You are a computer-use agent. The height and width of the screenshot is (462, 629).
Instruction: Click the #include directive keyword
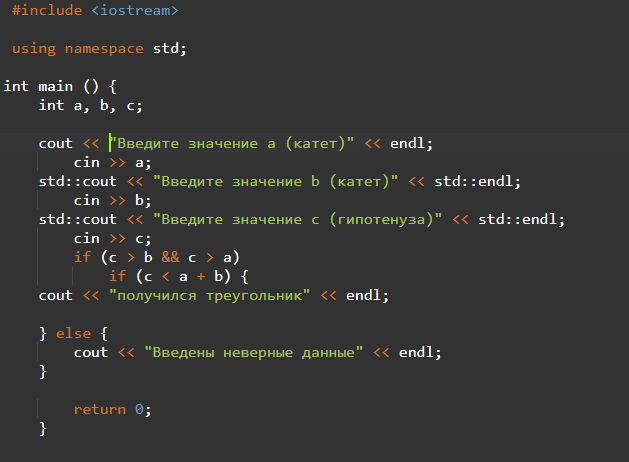click(47, 10)
